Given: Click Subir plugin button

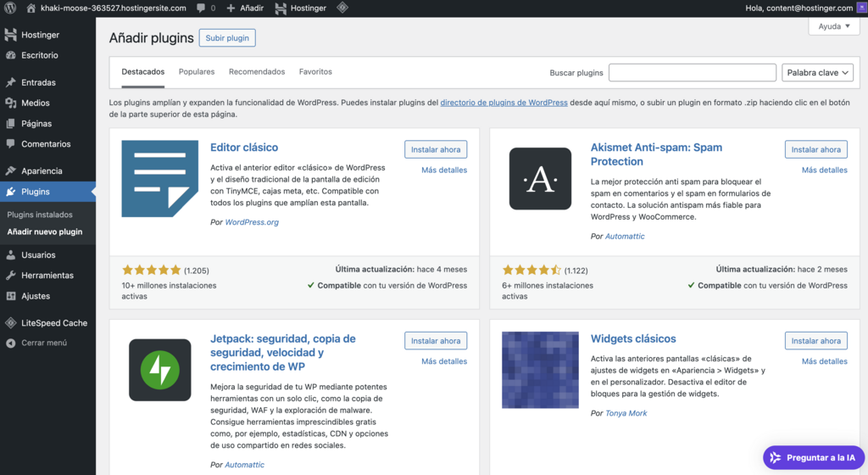Looking at the screenshot, I should tap(227, 38).
